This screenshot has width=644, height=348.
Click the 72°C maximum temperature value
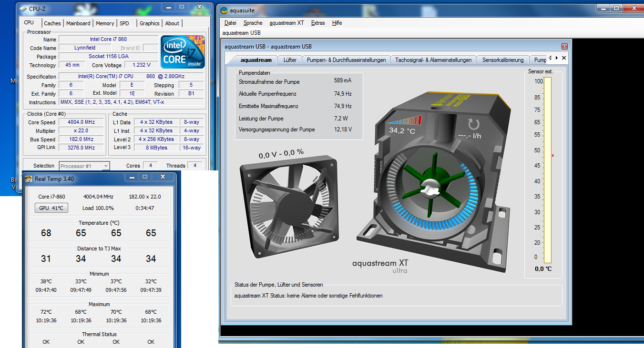pos(46,312)
